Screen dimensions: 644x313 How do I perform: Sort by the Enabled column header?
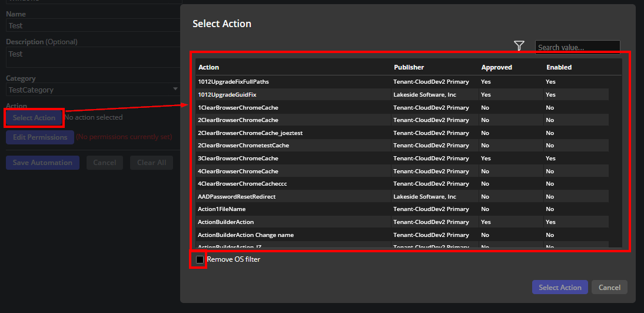(559, 67)
